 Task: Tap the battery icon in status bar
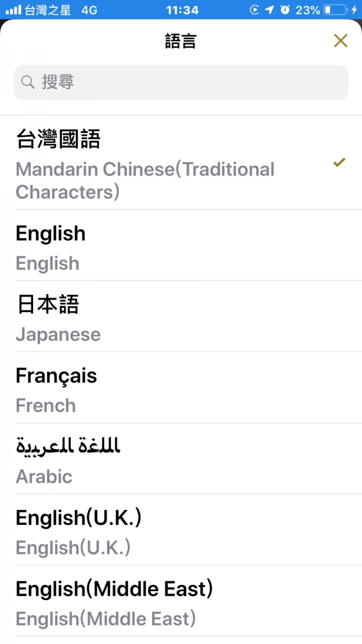click(x=335, y=10)
